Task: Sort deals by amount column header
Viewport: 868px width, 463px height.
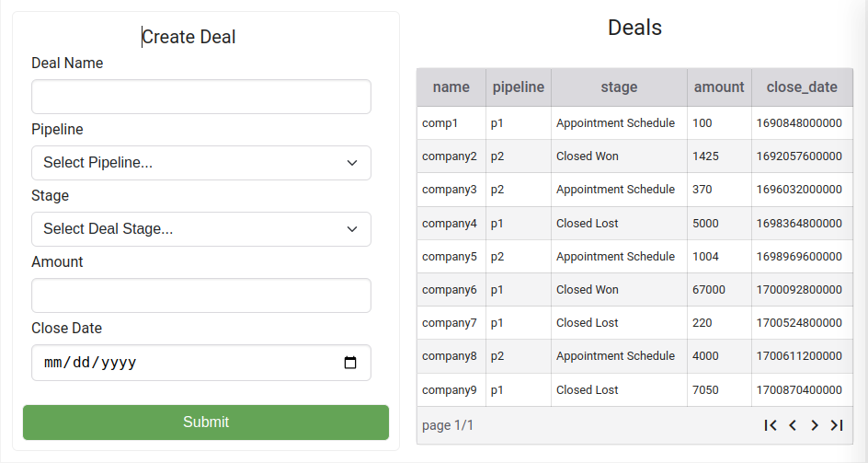Action: point(719,87)
